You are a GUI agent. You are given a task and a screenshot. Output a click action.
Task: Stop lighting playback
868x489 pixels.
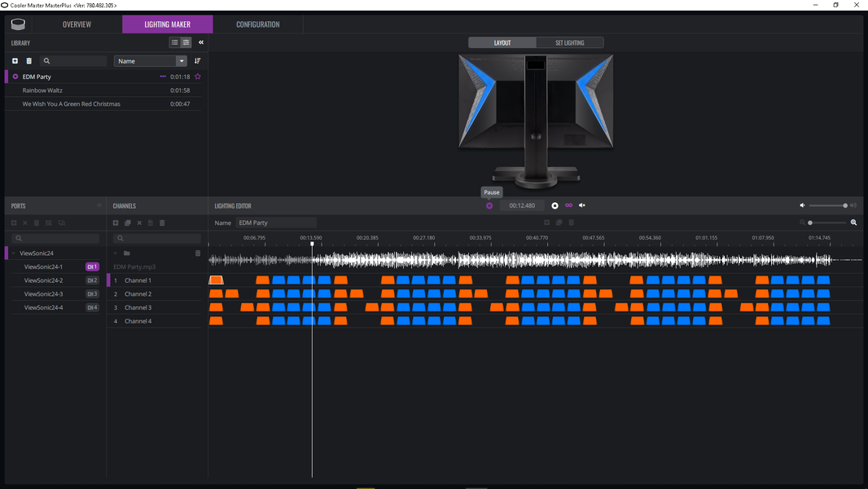(x=555, y=205)
